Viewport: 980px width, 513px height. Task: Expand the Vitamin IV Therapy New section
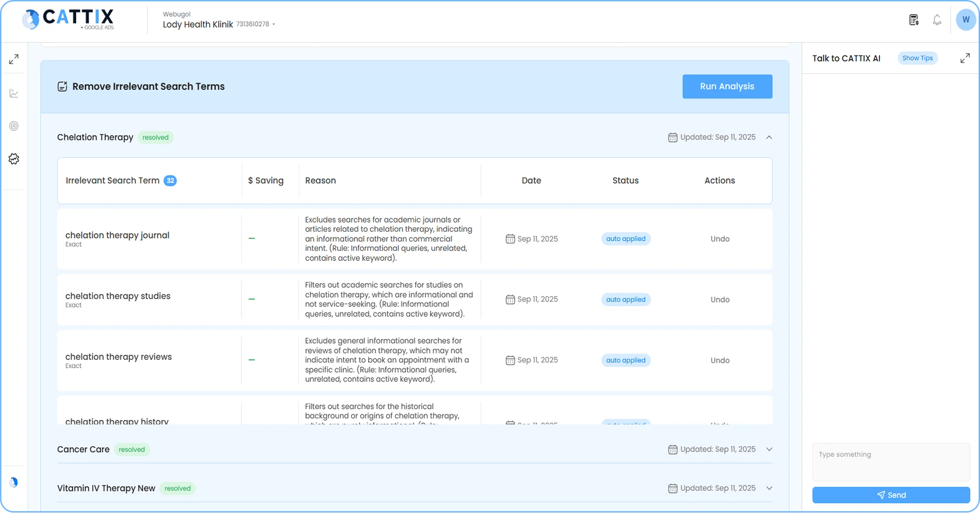click(x=769, y=488)
